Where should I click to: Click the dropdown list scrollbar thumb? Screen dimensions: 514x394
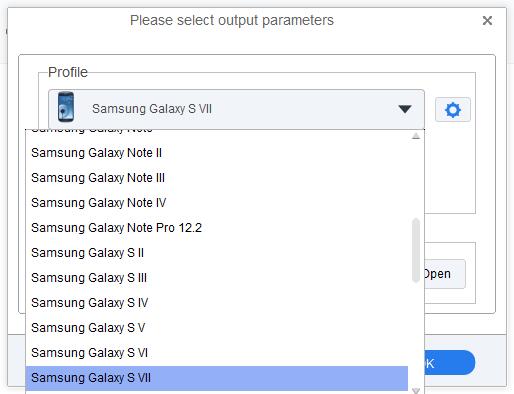416,250
